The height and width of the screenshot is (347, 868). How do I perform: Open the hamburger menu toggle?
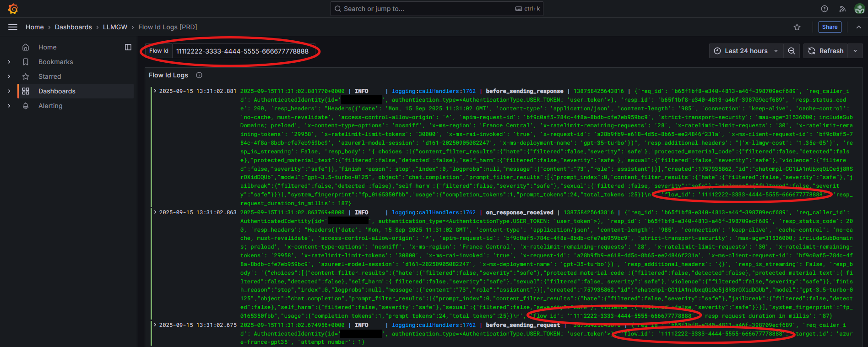tap(13, 27)
